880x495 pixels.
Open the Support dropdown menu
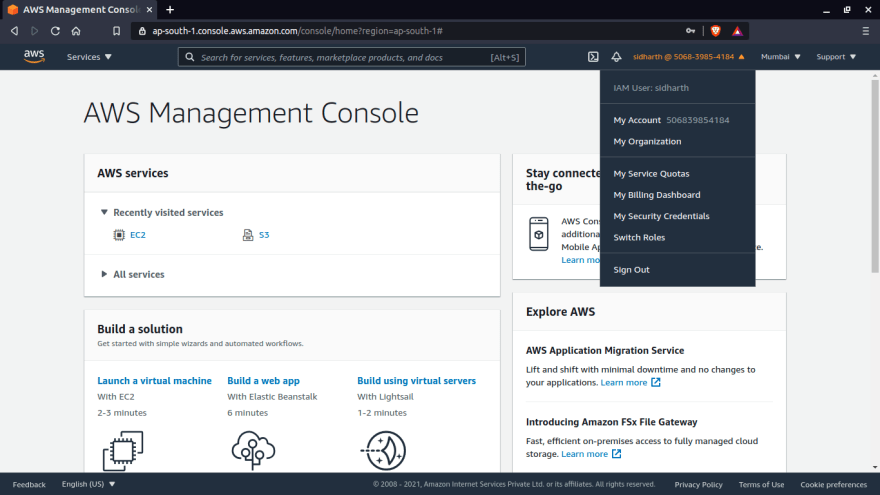pyautogui.click(x=836, y=57)
